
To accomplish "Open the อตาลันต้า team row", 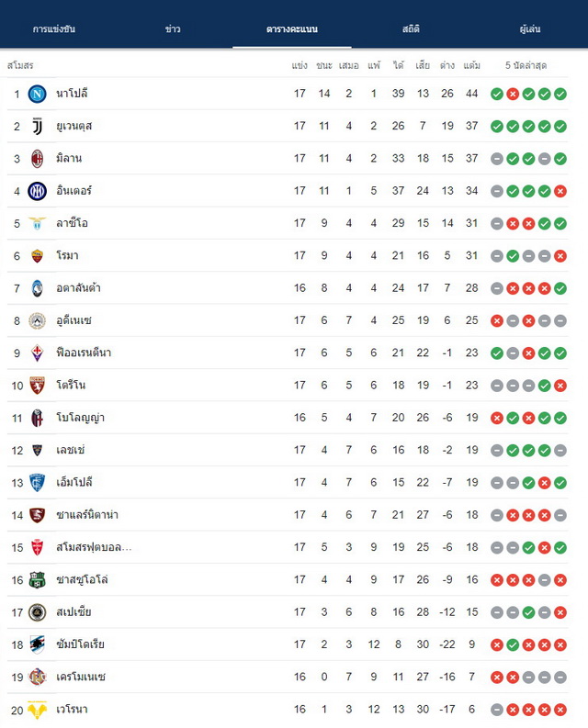I will click(x=288, y=288).
